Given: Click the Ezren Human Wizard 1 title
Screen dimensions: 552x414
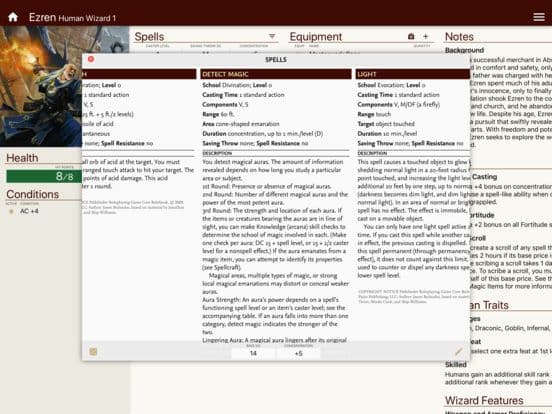Looking at the screenshot, I should click(72, 17).
